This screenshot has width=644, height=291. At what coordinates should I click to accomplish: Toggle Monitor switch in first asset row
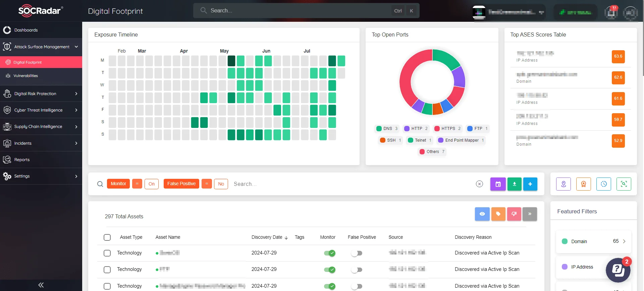[x=330, y=253]
